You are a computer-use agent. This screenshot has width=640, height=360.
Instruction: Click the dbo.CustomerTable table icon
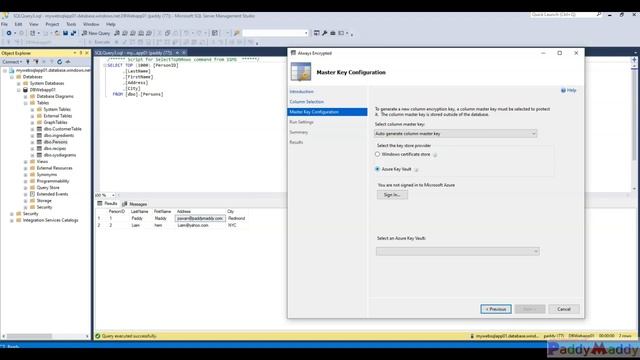click(x=39, y=129)
